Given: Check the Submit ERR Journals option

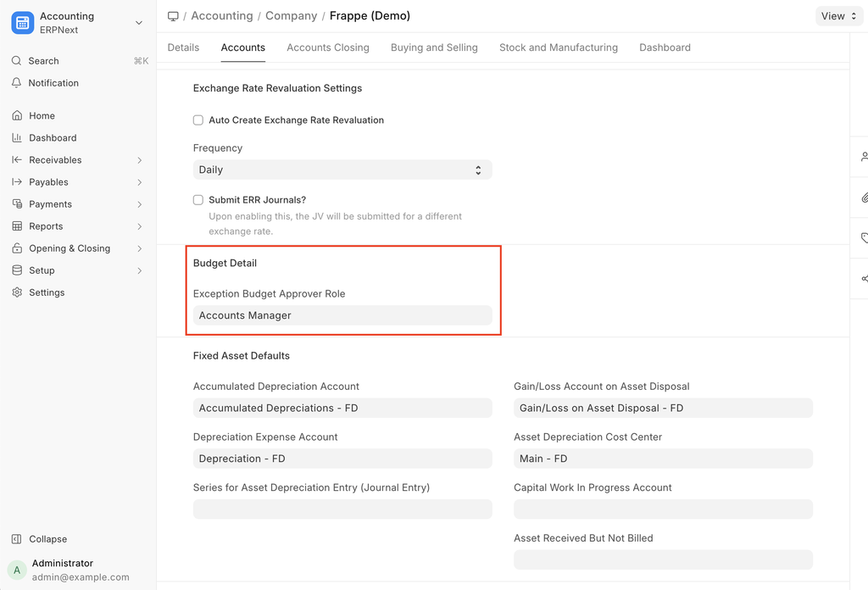Looking at the screenshot, I should [198, 200].
